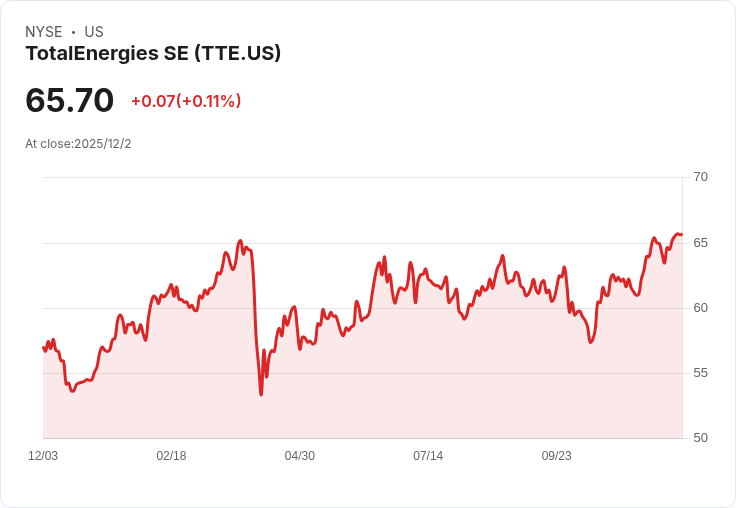Click the At close:2025/12/2 date text
736x508 pixels.
click(78, 144)
